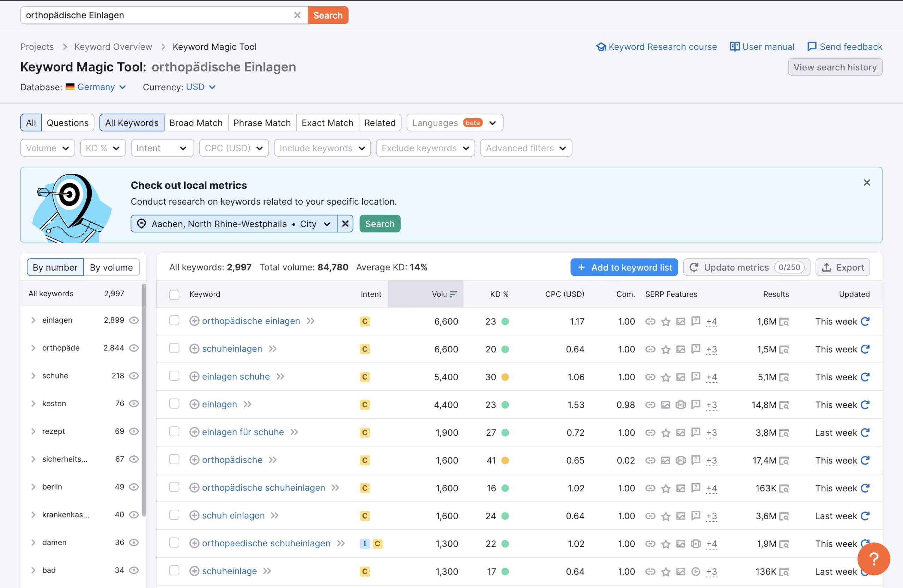
Task: Click the add icon beside 'schuheinlage'
Action: [x=194, y=571]
